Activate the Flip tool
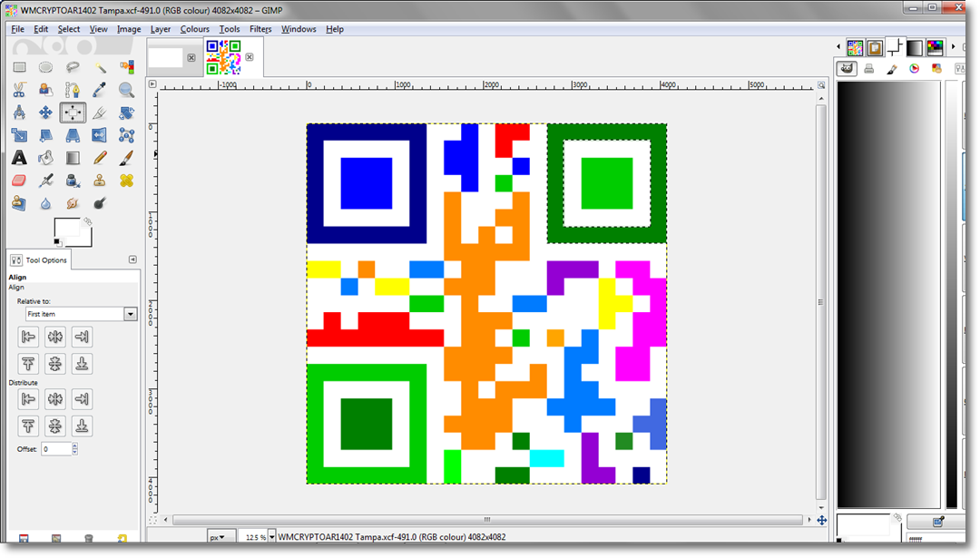 tap(100, 135)
